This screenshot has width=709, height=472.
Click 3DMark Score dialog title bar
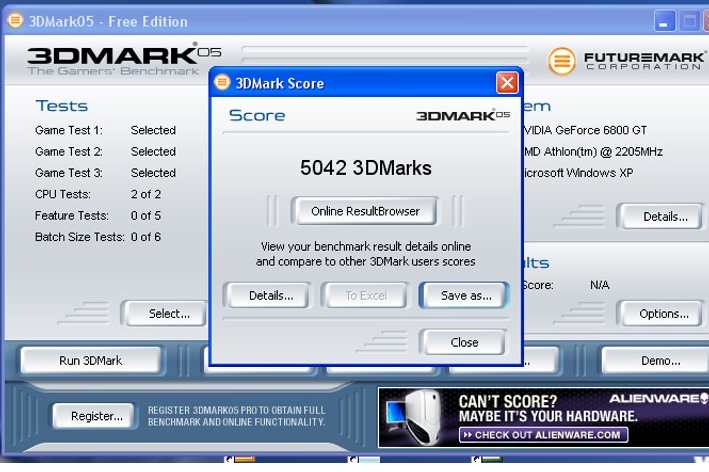[365, 83]
